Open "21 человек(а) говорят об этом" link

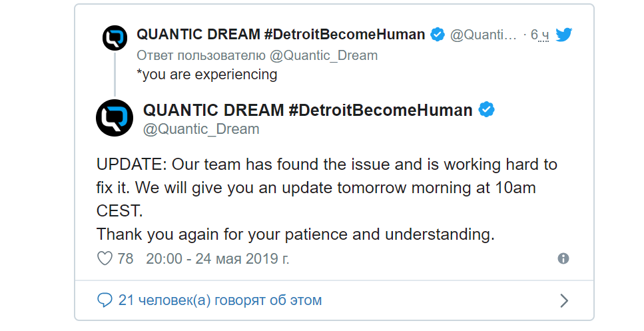click(x=220, y=300)
